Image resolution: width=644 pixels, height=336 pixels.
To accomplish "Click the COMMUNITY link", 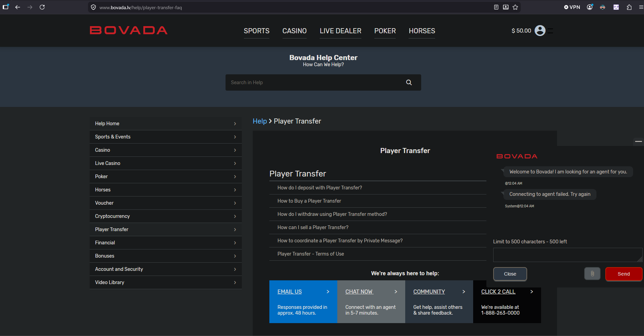I will (429, 292).
